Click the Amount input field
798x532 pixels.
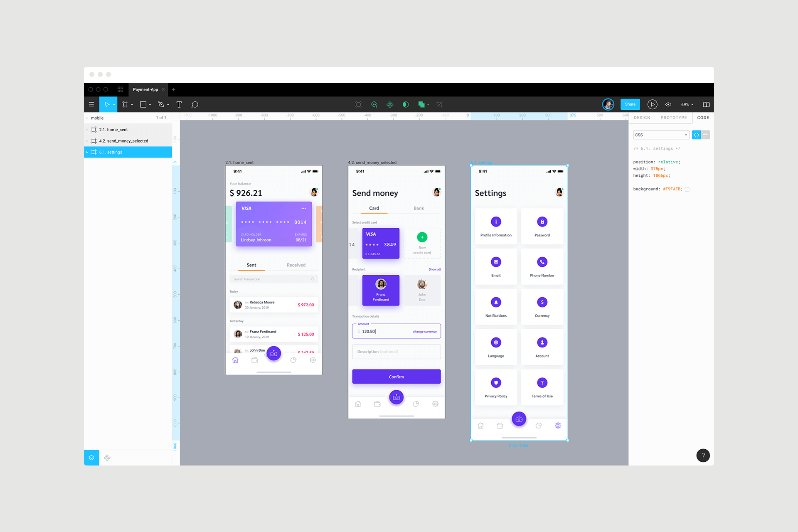[396, 331]
